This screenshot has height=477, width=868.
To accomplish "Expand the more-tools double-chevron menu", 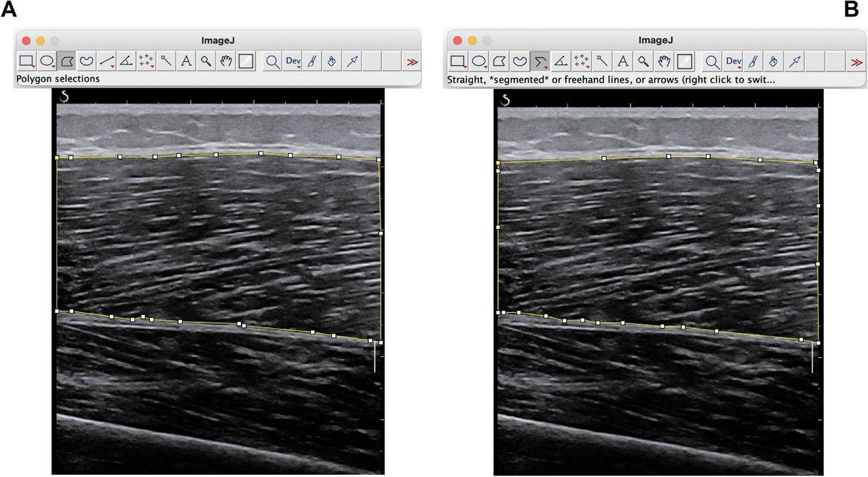I will [412, 62].
